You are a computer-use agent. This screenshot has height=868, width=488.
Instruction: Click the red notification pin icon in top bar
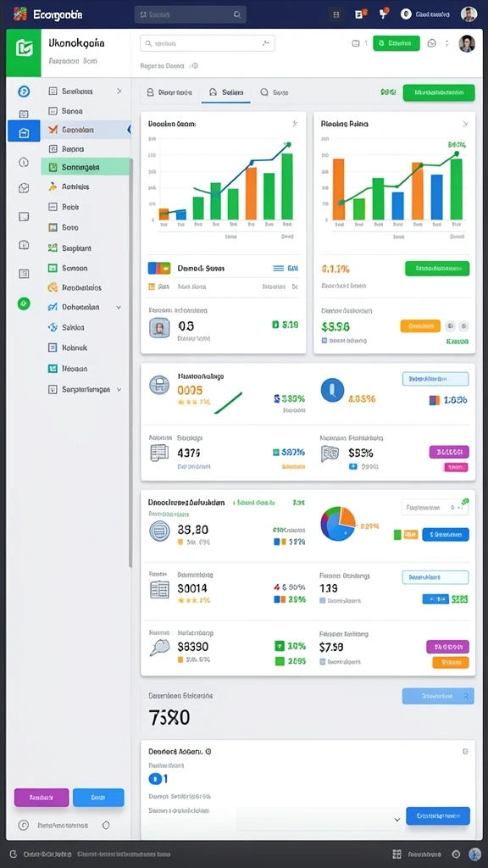coord(384,14)
